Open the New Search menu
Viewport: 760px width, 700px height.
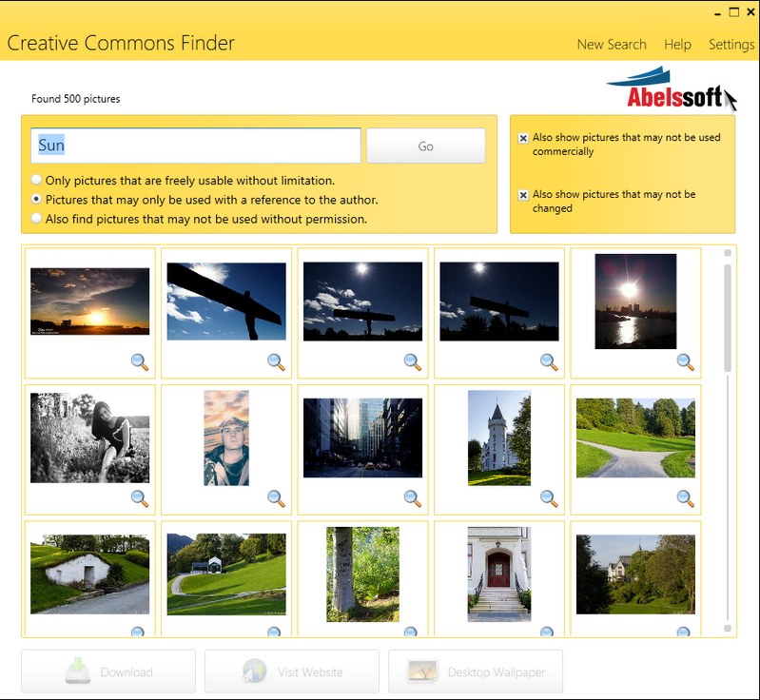click(x=611, y=45)
